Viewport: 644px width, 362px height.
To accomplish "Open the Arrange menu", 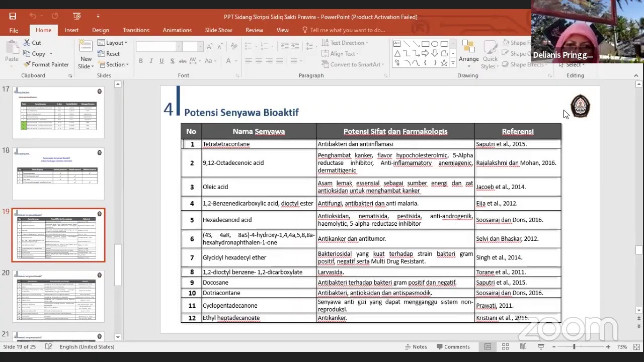I will pos(469,53).
